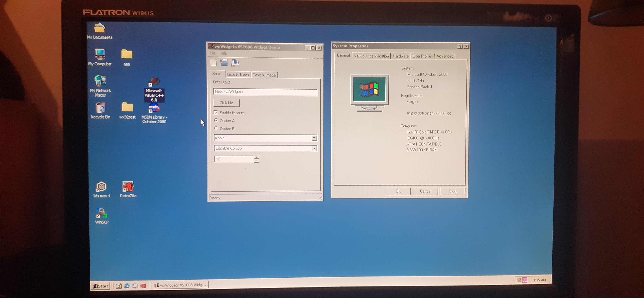This screenshot has height=298, width=644.
Task: Select the wx32test folder icon
Action: coord(127,111)
